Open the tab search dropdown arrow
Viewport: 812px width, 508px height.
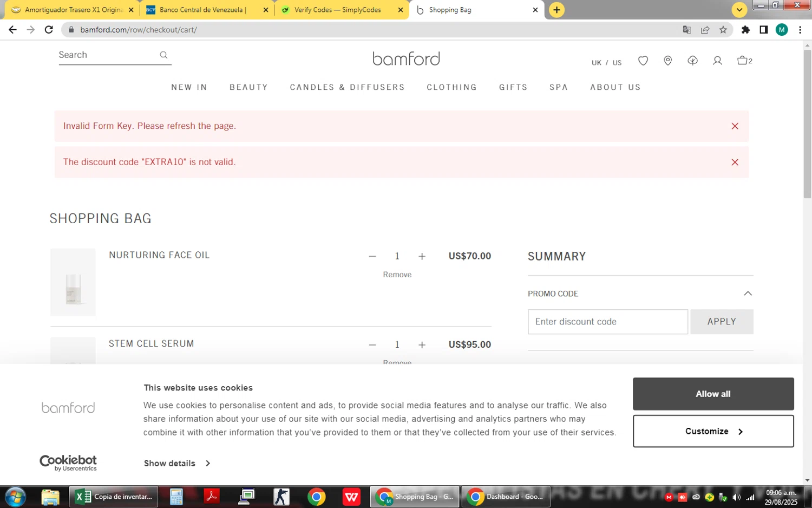point(739,10)
